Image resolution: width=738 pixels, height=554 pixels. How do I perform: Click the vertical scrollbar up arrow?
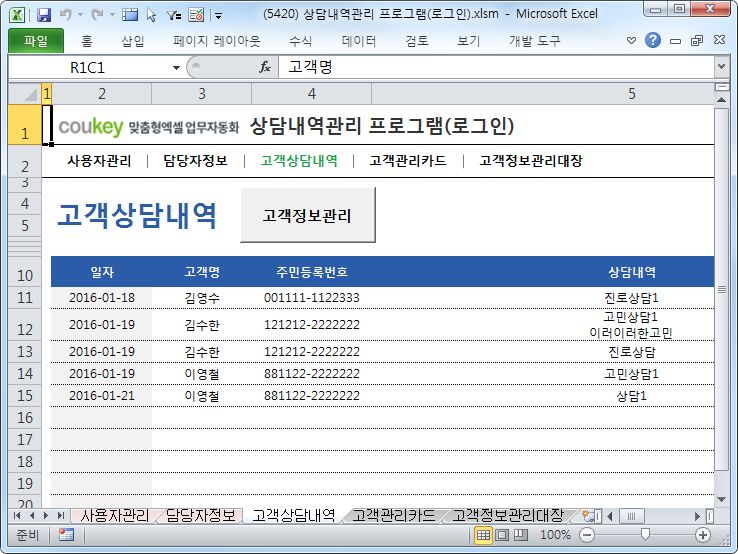pos(721,100)
